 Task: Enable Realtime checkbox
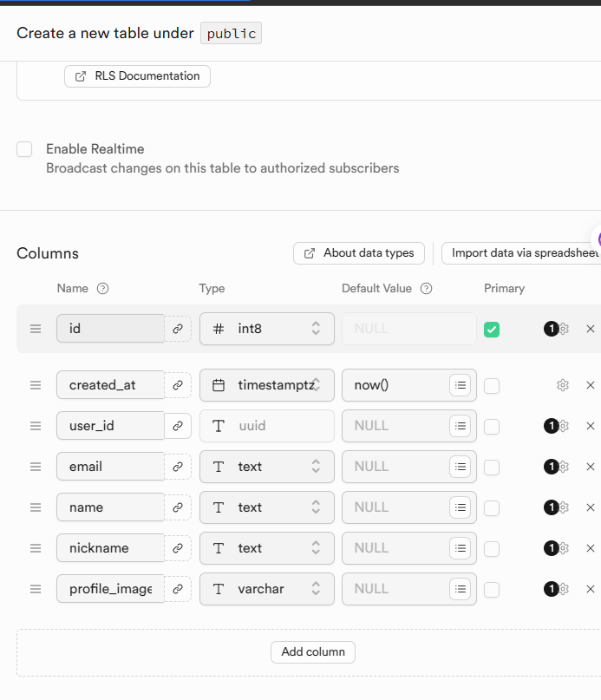pyautogui.click(x=24, y=149)
